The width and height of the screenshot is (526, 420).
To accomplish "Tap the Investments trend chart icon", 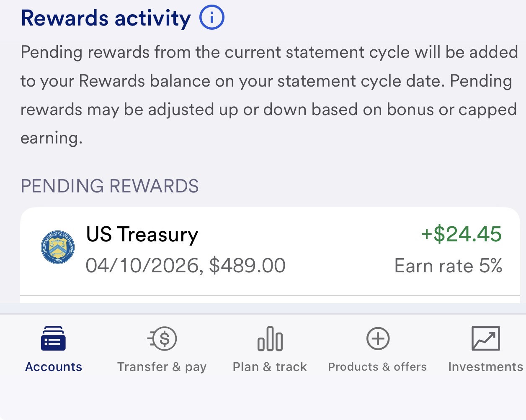I will 485,338.
